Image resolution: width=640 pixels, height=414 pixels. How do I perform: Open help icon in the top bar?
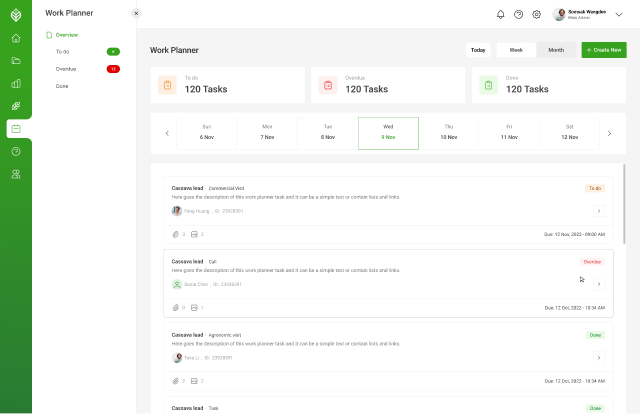[x=518, y=15]
